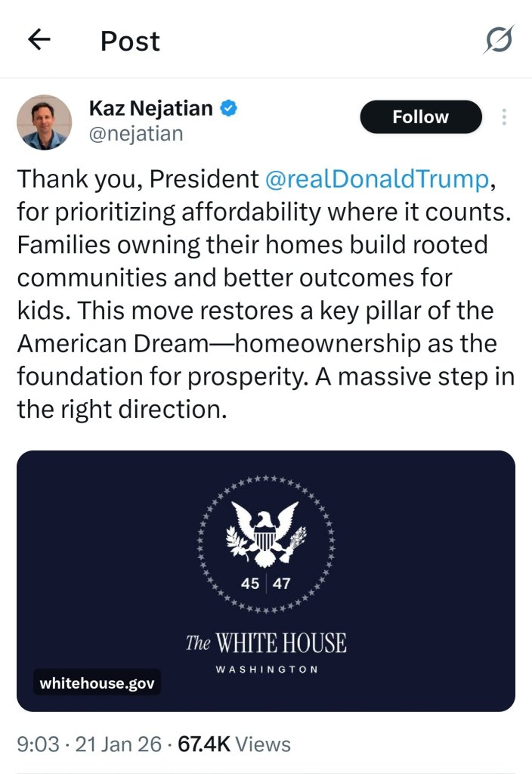Follow Kaz Nejatian
Image resolution: width=532 pixels, height=774 pixels.
coord(421,117)
